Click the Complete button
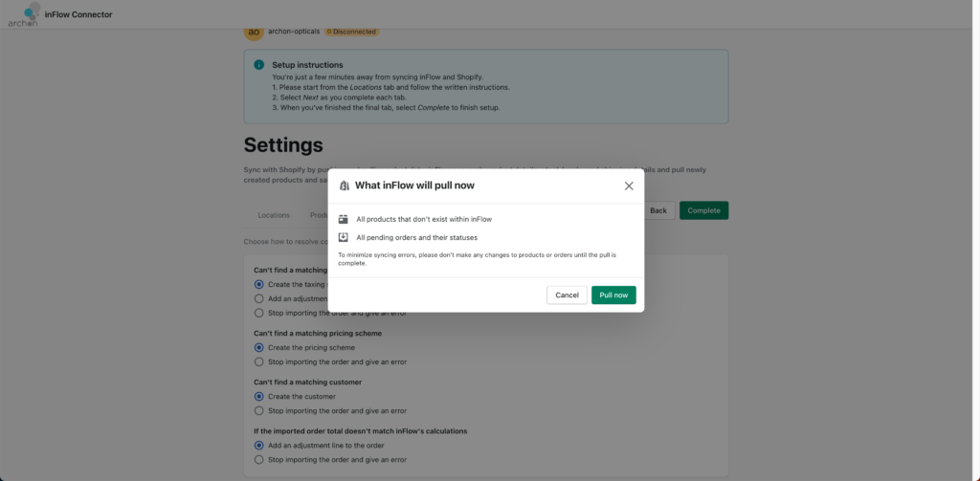 [703, 210]
